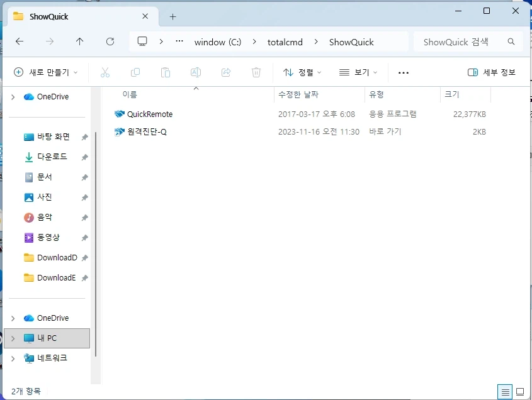
Task: Click the Share icon in the toolbar
Action: [226, 72]
